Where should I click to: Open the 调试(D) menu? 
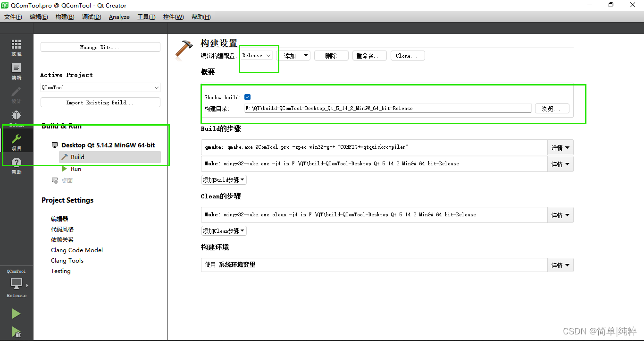point(92,17)
